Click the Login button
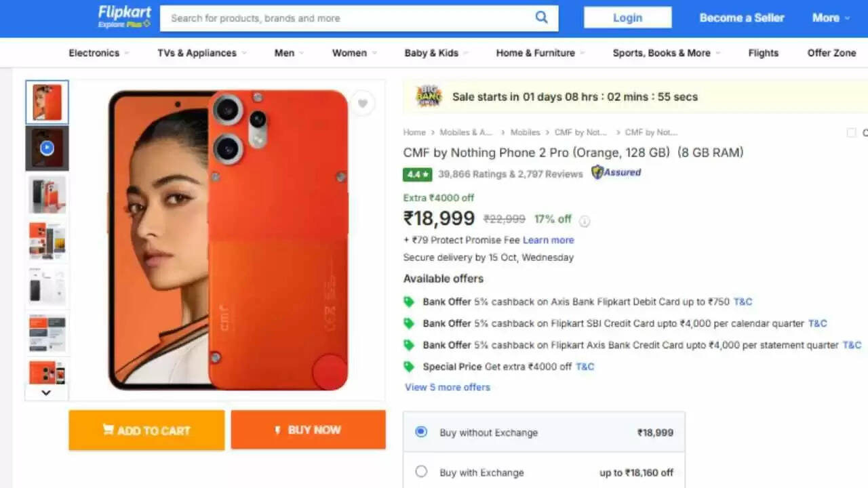Image resolution: width=868 pixels, height=488 pixels. click(627, 18)
